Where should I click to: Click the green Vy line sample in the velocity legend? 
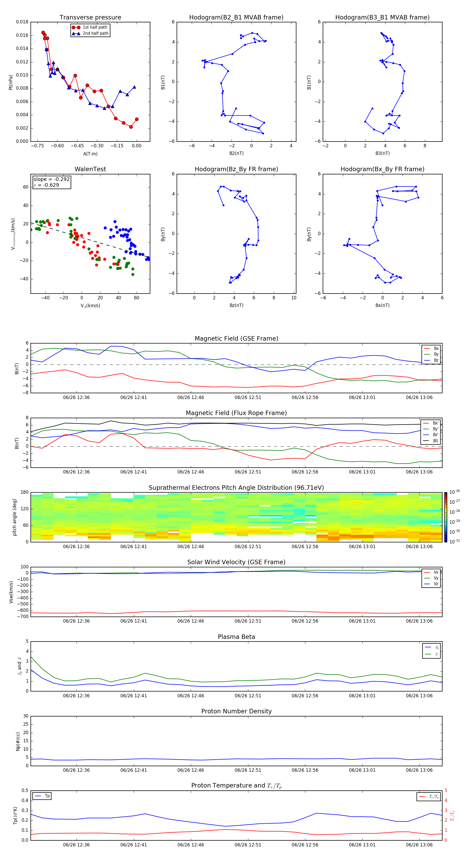(x=426, y=578)
